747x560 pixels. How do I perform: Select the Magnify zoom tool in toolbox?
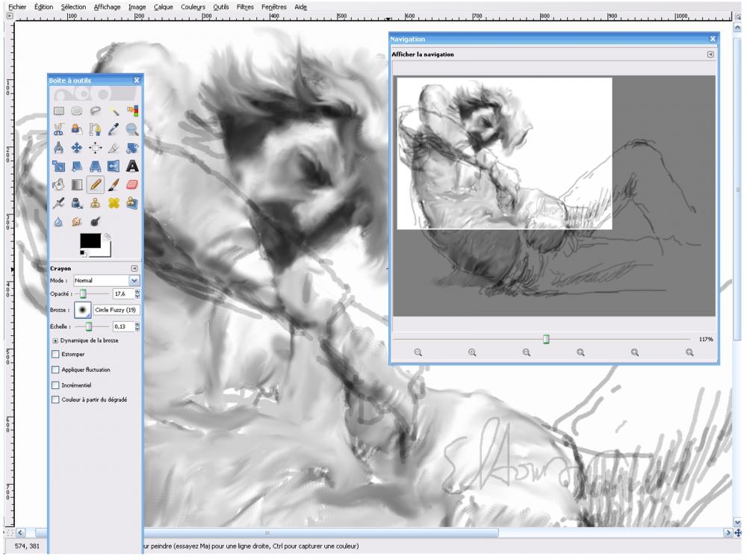pos(132,128)
